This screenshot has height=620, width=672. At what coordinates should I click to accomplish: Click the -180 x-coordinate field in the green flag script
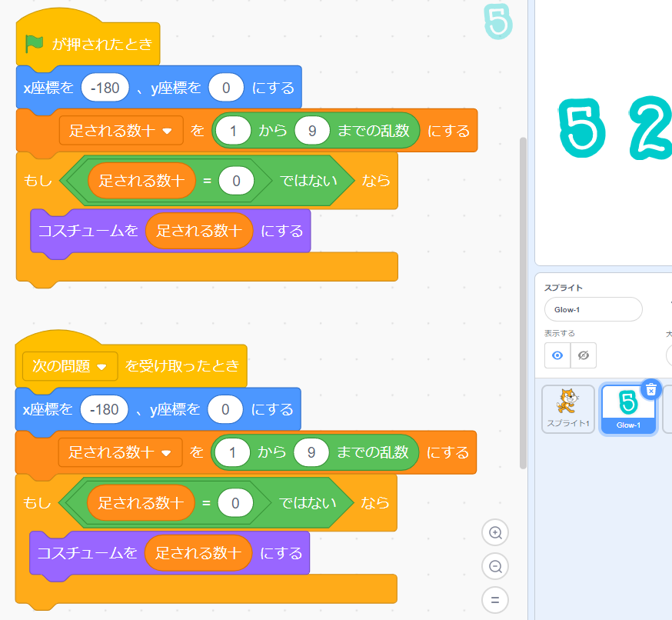(x=105, y=88)
